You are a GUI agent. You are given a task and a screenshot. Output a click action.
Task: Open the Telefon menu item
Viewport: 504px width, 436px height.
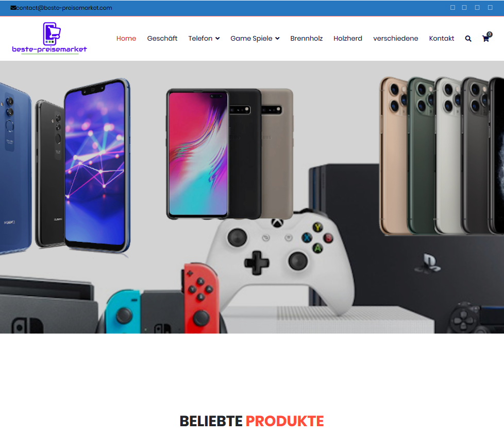tap(200, 38)
